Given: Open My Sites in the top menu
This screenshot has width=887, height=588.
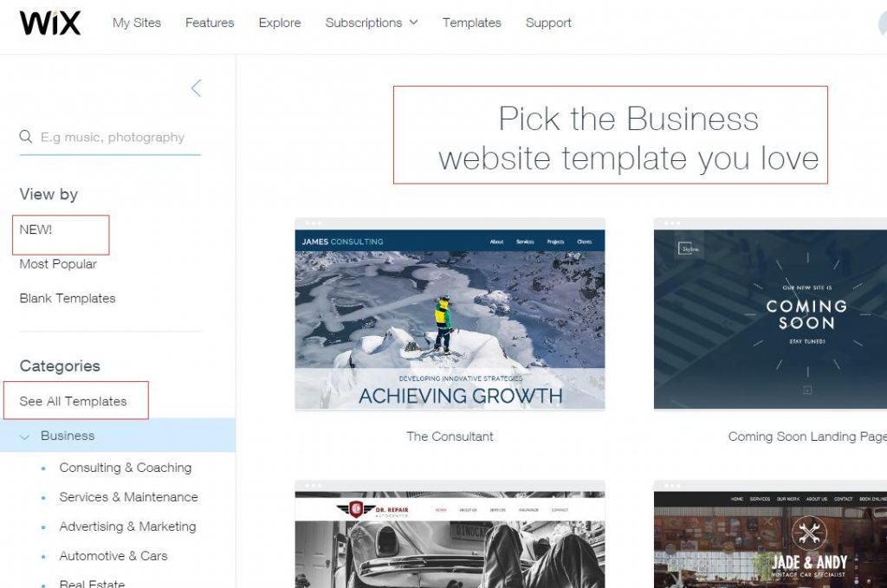Looking at the screenshot, I should (136, 23).
